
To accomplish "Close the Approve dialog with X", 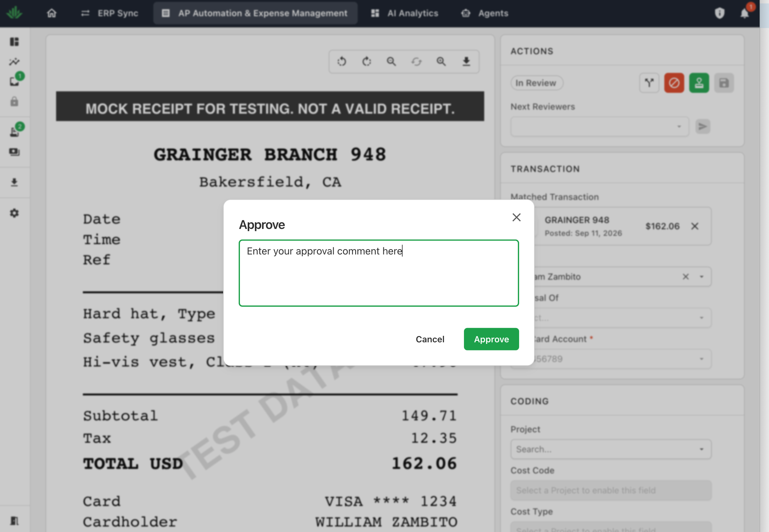I will 517,217.
